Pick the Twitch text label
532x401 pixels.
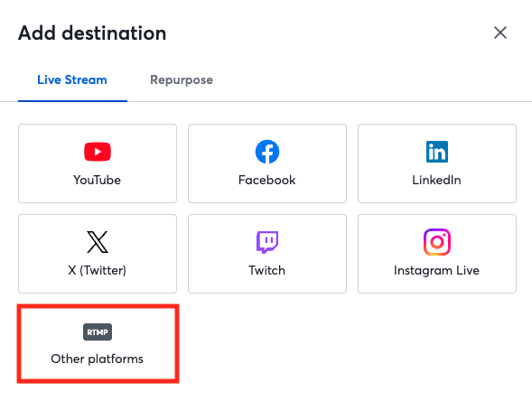[267, 270]
